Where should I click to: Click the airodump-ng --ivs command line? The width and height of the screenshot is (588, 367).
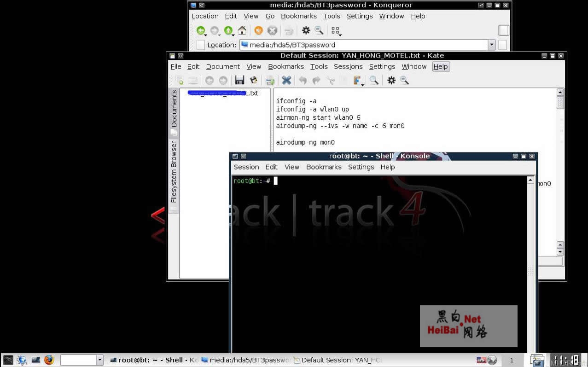pos(340,126)
